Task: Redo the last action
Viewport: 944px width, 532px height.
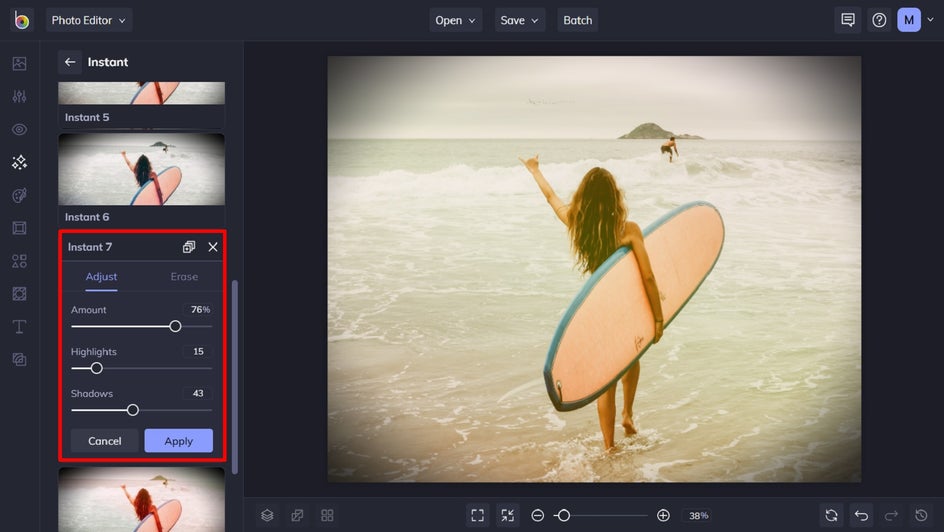Action: (x=892, y=515)
